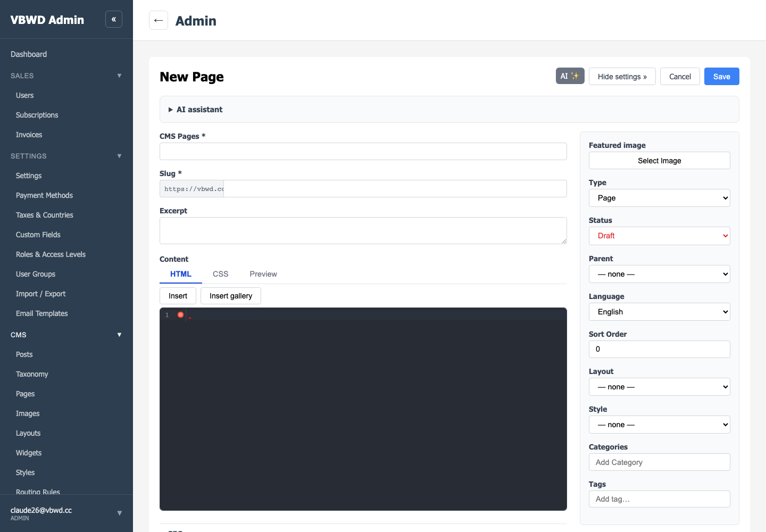
Task: Open Widgets in the sidebar
Action: (x=29, y=453)
